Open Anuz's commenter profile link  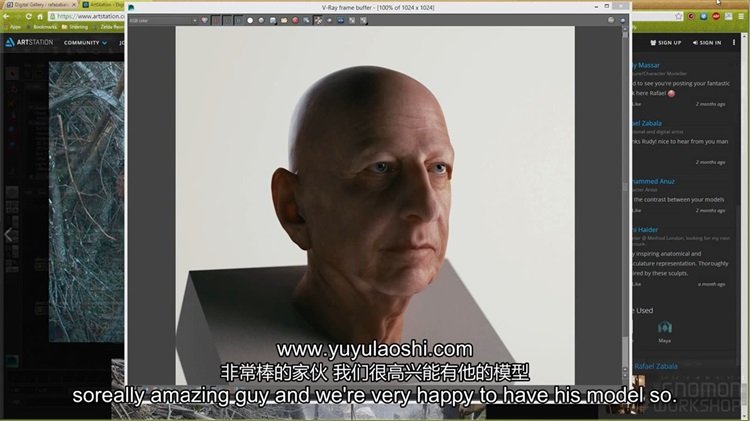click(x=653, y=181)
